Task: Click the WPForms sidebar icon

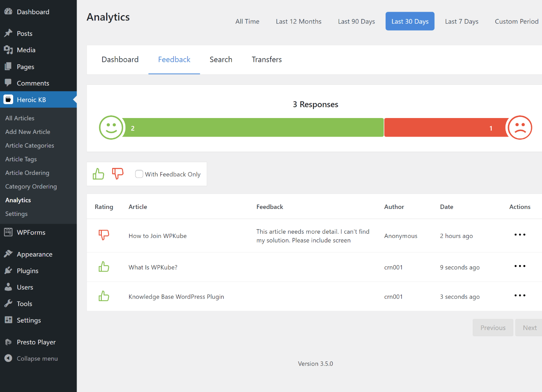Action: click(8, 232)
